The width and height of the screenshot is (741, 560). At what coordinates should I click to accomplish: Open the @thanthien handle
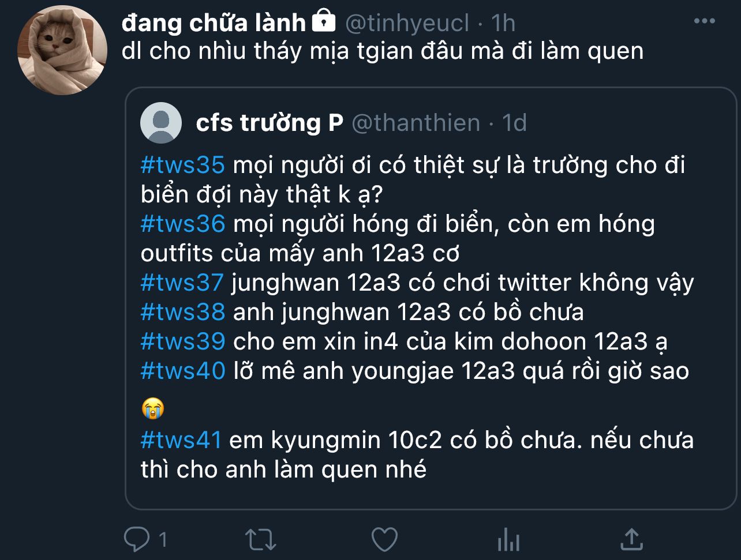click(416, 123)
